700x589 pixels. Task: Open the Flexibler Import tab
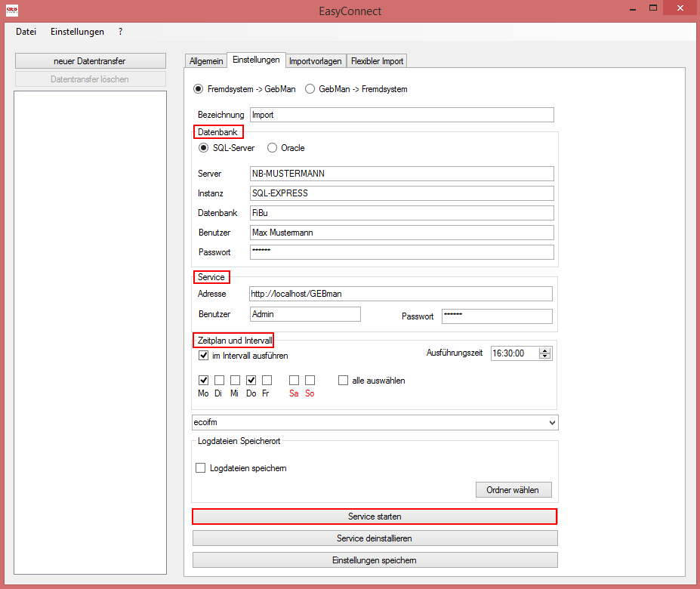(x=376, y=60)
